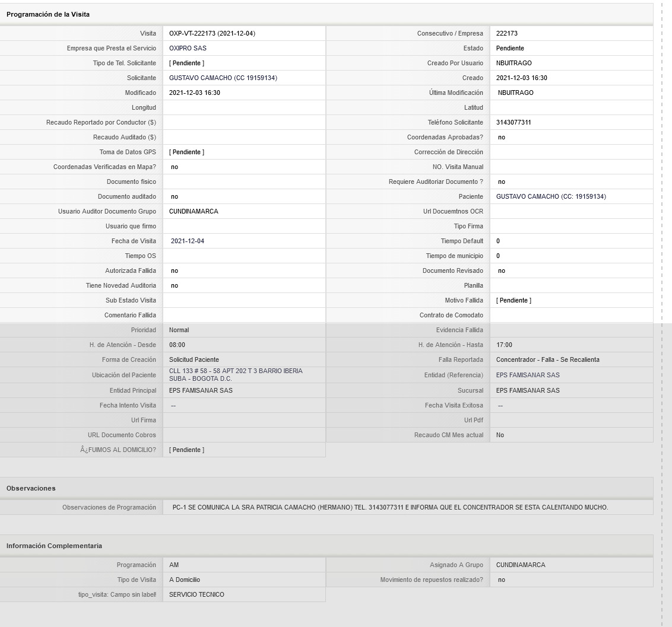
Task: Open OXIPRO SAS company link
Action: [188, 49]
